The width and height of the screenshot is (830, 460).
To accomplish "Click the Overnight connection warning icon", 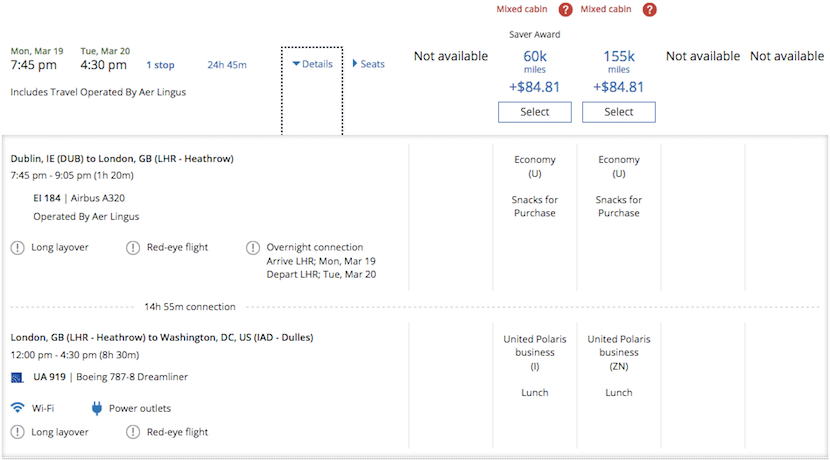I will click(253, 248).
